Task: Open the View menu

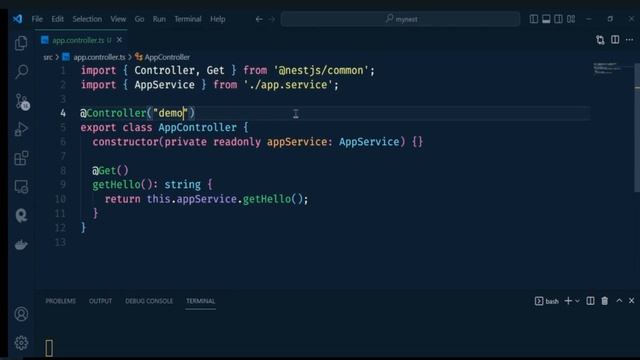Action: click(118, 19)
